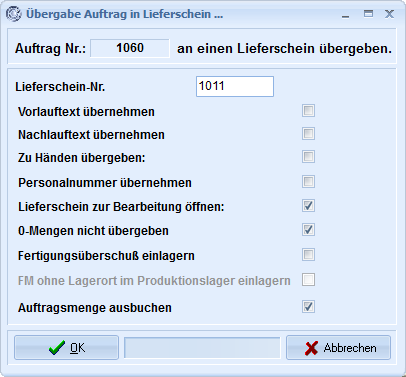406x377 pixels.
Task: Click the red X icon on Abbrechen
Action: click(311, 348)
